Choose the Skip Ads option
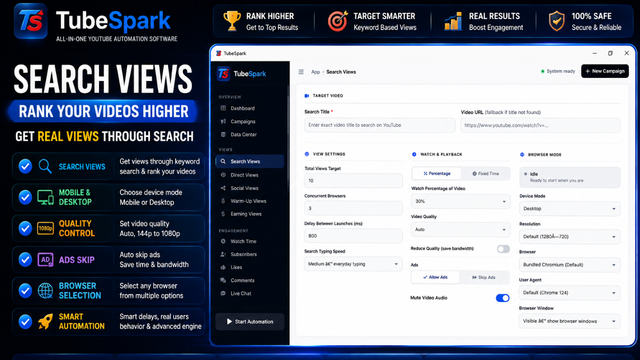Image resolution: width=640 pixels, height=360 pixels. (484, 277)
